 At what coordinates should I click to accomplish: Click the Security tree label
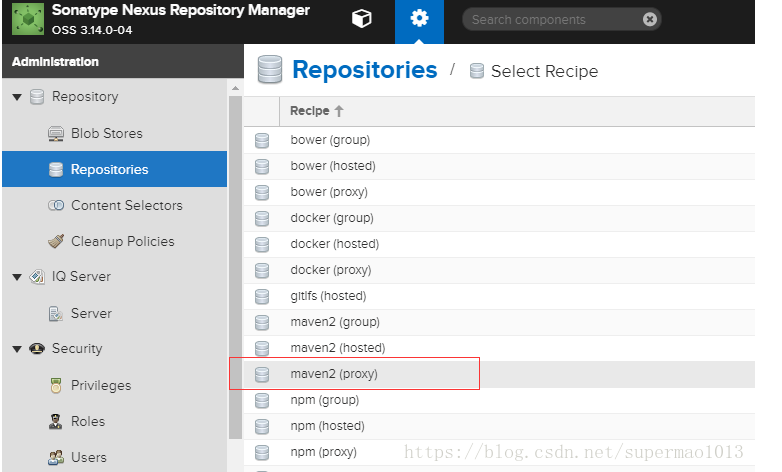click(77, 348)
